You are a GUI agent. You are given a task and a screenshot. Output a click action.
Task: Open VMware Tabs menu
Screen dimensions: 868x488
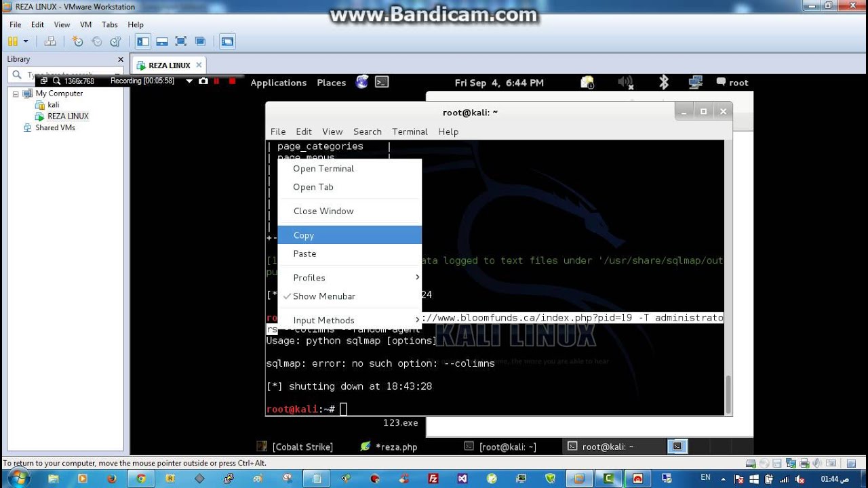pos(109,24)
